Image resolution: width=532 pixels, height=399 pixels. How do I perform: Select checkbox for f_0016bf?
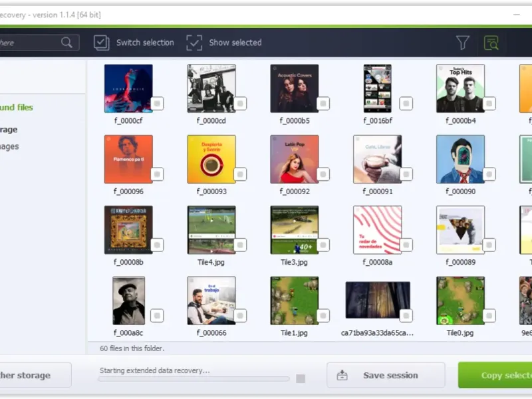tap(406, 104)
